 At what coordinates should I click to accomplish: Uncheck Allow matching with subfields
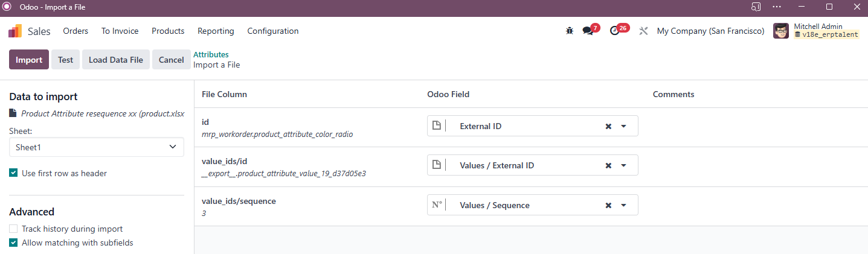click(13, 243)
